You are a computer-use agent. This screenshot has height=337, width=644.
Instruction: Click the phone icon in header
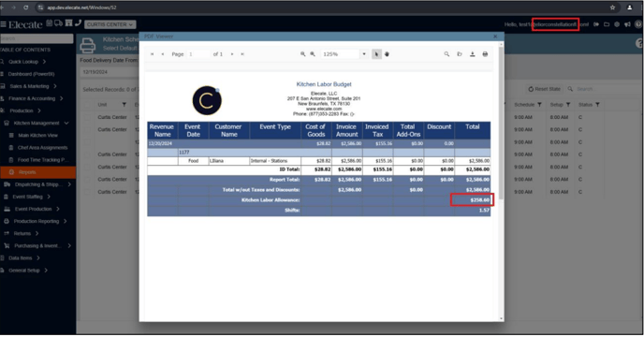coord(78,23)
